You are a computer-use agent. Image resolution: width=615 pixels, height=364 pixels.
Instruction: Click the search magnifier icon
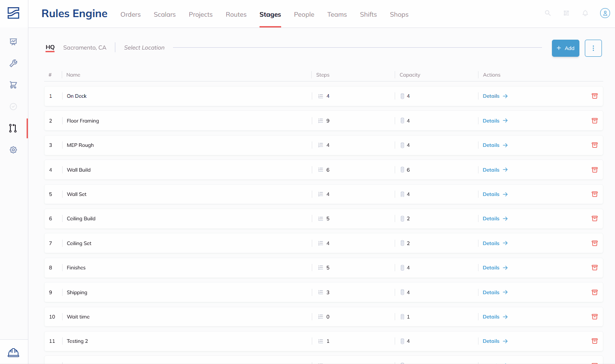pos(548,14)
